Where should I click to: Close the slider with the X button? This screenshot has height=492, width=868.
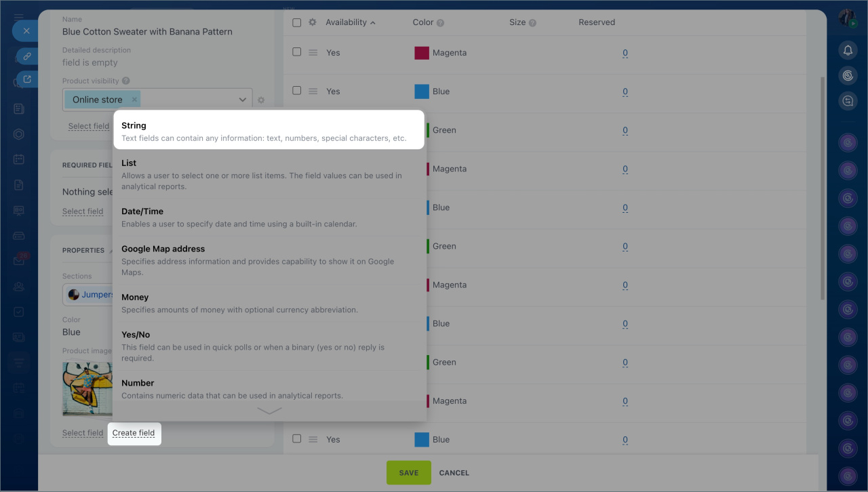click(x=26, y=31)
